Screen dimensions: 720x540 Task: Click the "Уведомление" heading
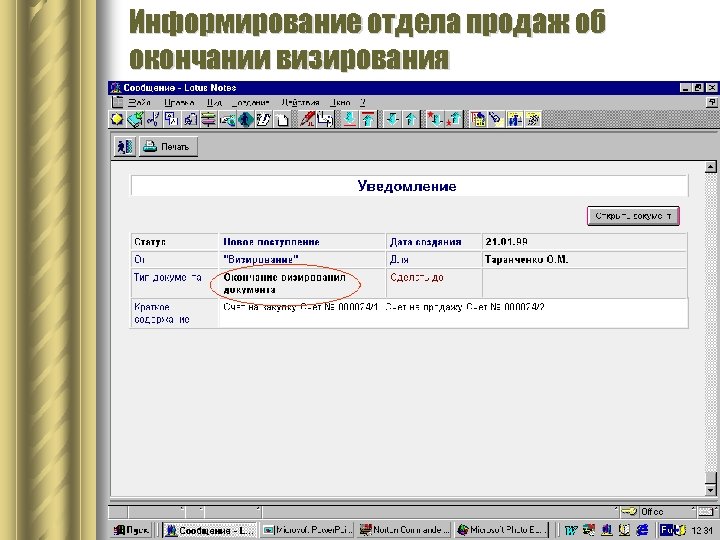tap(407, 186)
